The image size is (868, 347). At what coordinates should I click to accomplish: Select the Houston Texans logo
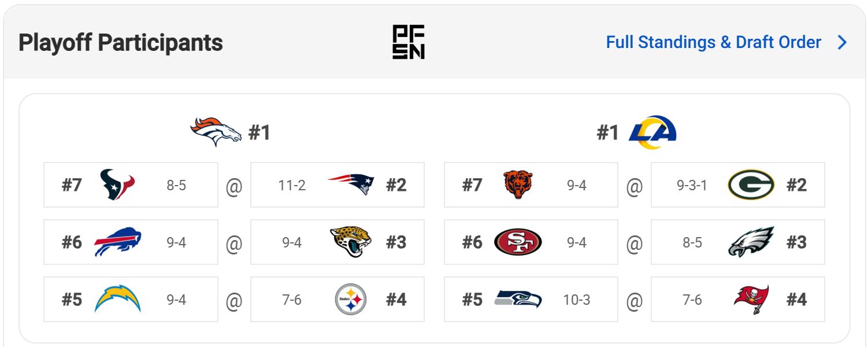coord(117,185)
